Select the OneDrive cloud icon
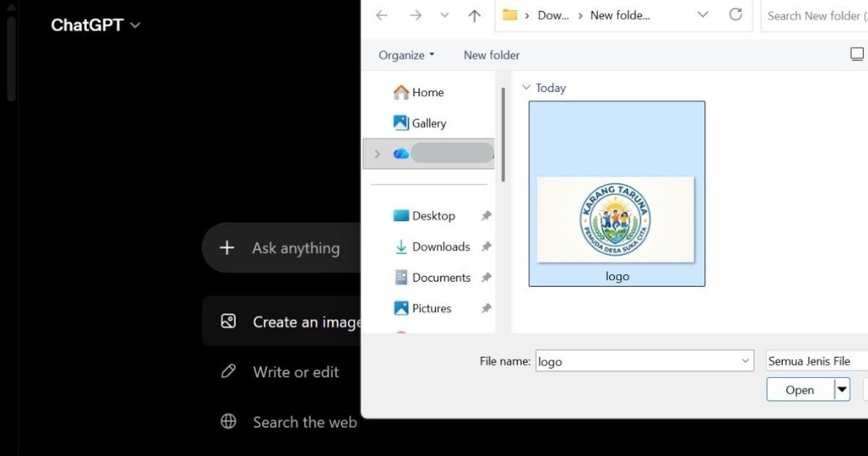 [401, 153]
